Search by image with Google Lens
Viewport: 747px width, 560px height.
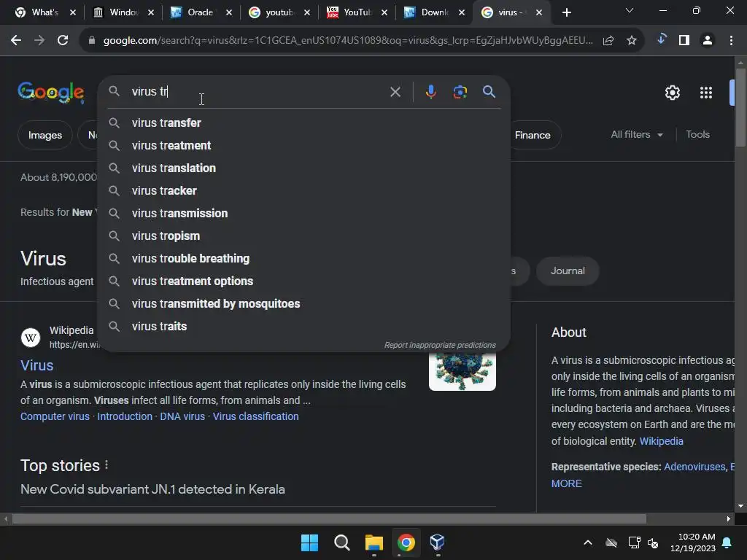[460, 92]
